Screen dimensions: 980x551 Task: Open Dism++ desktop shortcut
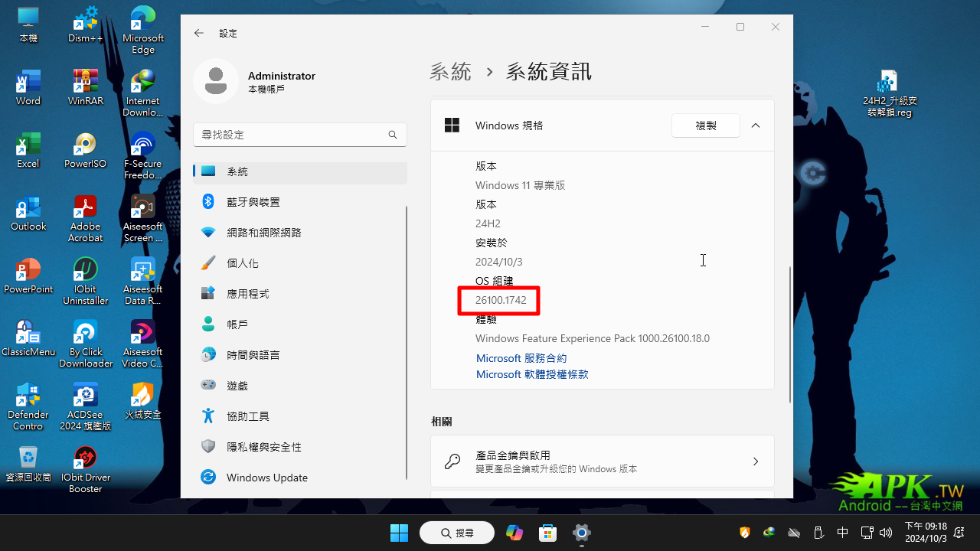tap(86, 24)
